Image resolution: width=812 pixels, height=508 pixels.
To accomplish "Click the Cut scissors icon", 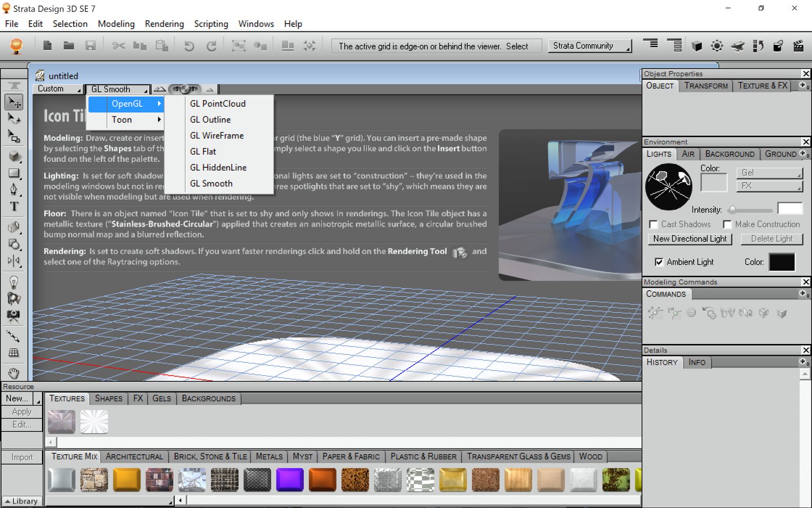I will [x=119, y=46].
